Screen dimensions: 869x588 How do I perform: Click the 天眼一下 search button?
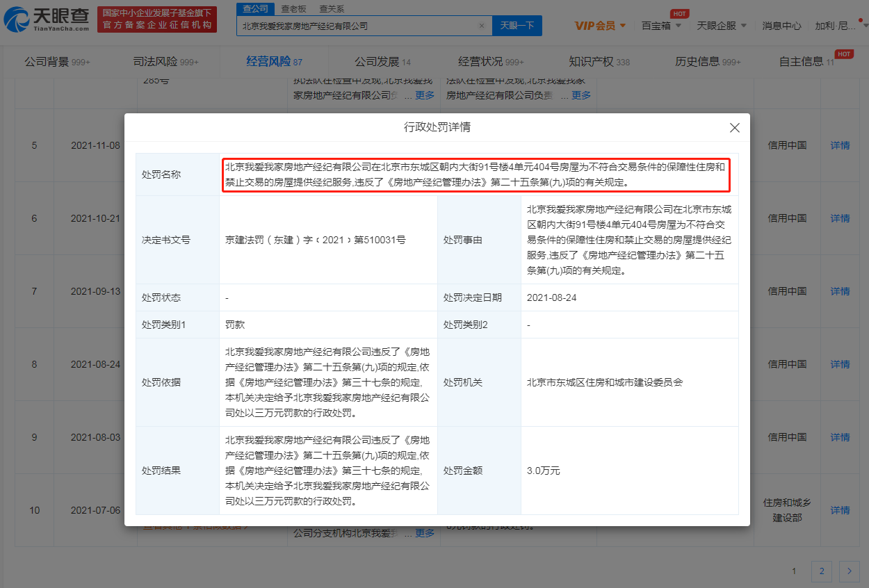click(517, 26)
